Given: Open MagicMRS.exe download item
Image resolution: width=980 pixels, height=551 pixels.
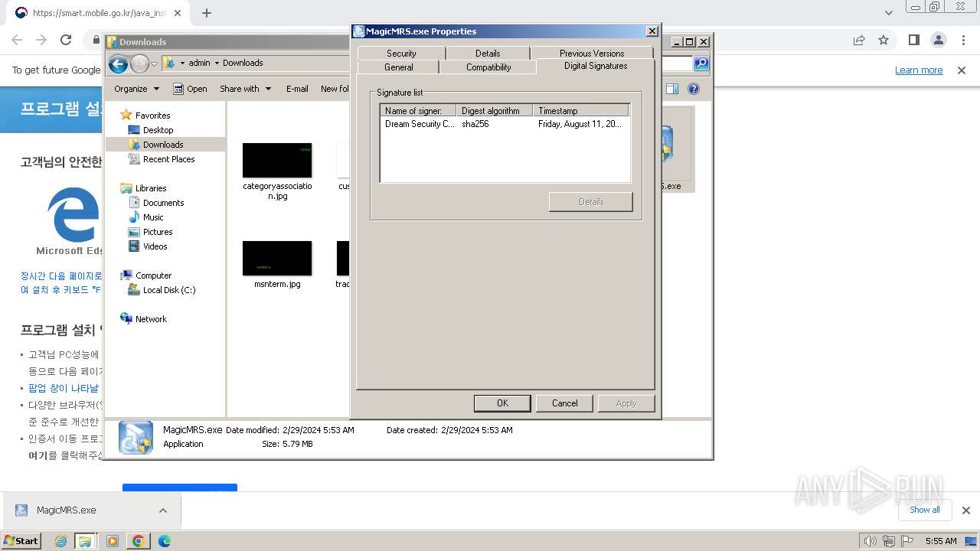Looking at the screenshot, I should (67, 510).
